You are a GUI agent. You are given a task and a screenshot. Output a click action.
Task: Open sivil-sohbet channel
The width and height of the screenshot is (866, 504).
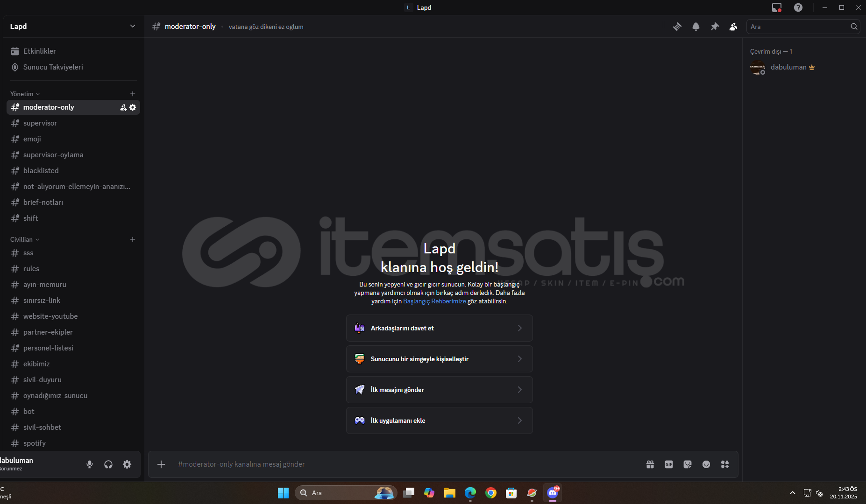[73, 427]
